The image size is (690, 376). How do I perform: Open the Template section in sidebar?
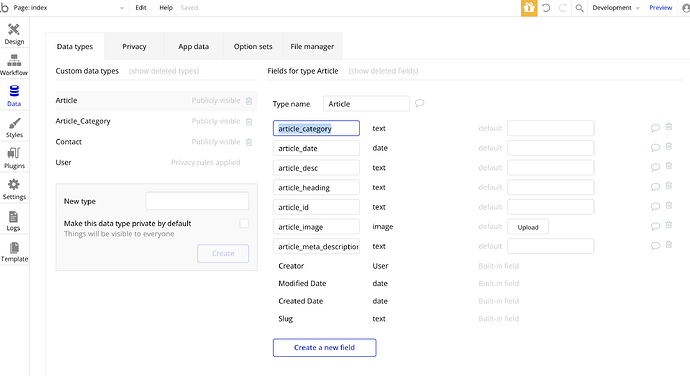click(14, 252)
